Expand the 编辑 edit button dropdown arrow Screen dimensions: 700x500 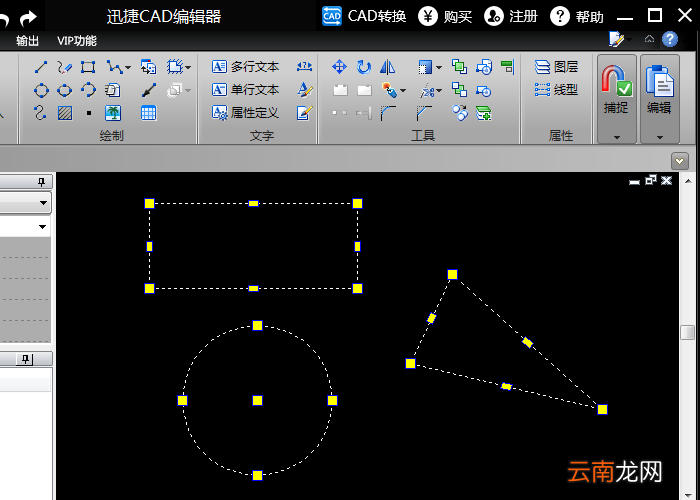coord(660,137)
